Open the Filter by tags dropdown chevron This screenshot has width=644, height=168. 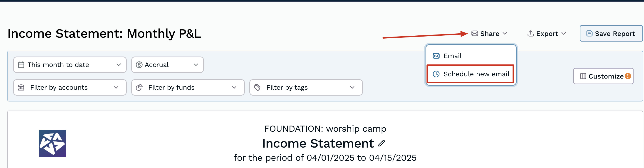pyautogui.click(x=352, y=87)
